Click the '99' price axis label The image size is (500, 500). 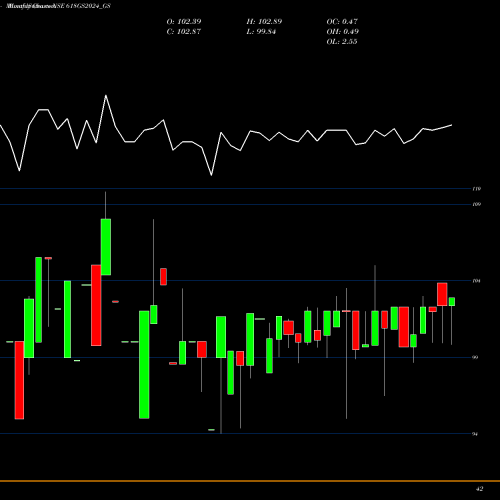tap(475, 357)
